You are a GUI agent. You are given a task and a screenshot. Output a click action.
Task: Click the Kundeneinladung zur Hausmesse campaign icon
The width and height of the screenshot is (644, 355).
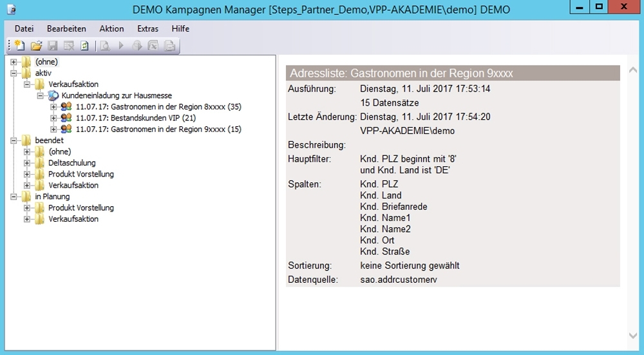pyautogui.click(x=53, y=95)
